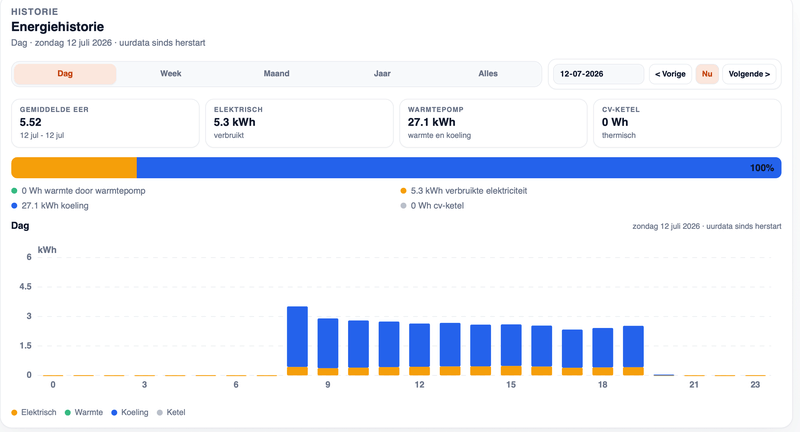This screenshot has height=432, width=800.
Task: Open the CV-ketel 0 Wh card
Action: 687,123
